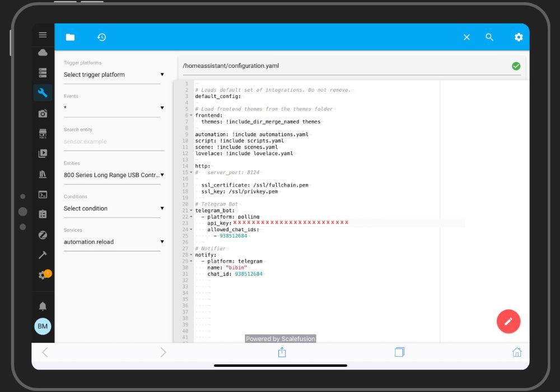Open the terminal icon in the sidebar
This screenshot has height=392, width=560.
pos(43,195)
